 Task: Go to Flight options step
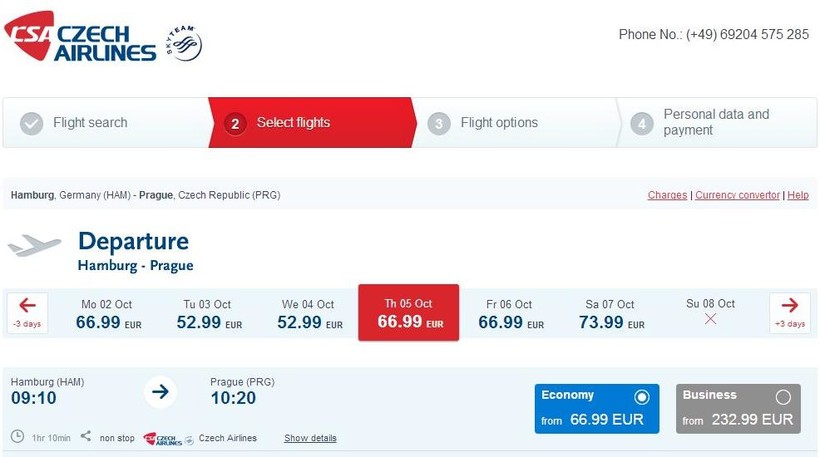point(499,123)
